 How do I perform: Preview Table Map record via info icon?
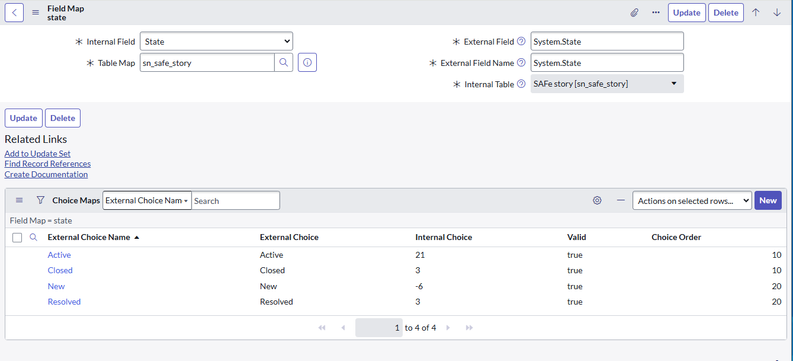coord(307,63)
